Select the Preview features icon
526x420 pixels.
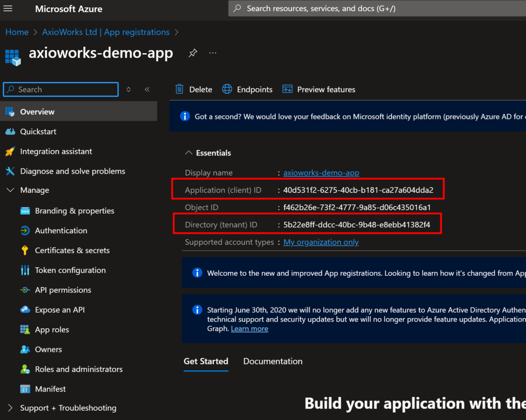tap(288, 89)
